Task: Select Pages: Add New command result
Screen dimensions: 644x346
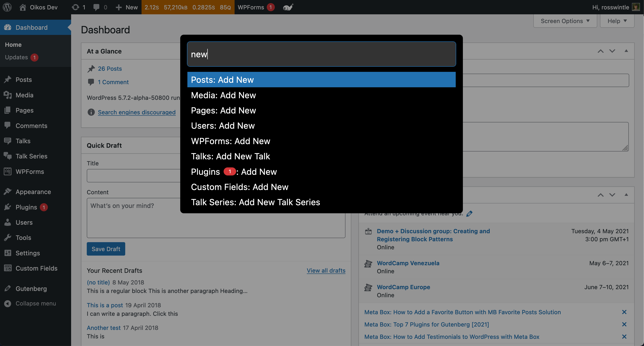Action: 321,110
